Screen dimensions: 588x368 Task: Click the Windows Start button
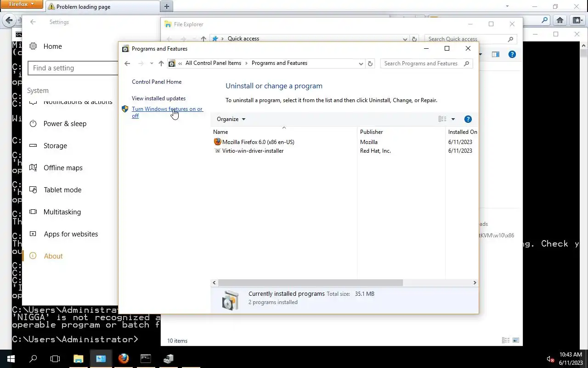coord(11,358)
